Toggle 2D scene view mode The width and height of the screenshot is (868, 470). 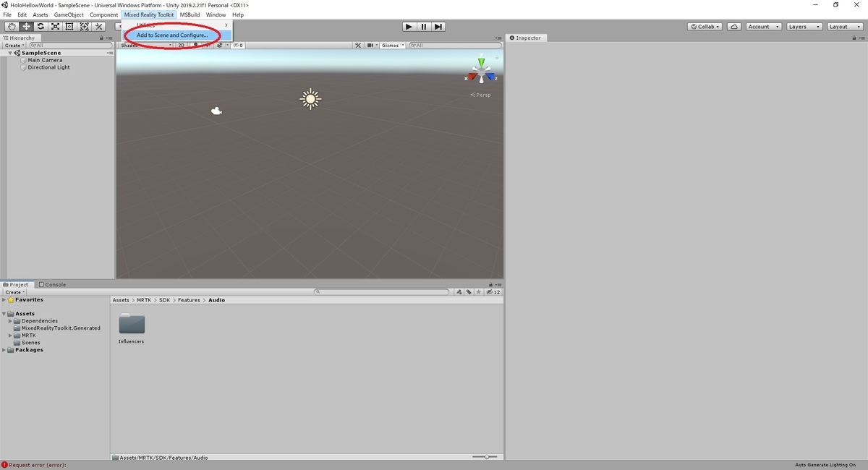coord(182,45)
